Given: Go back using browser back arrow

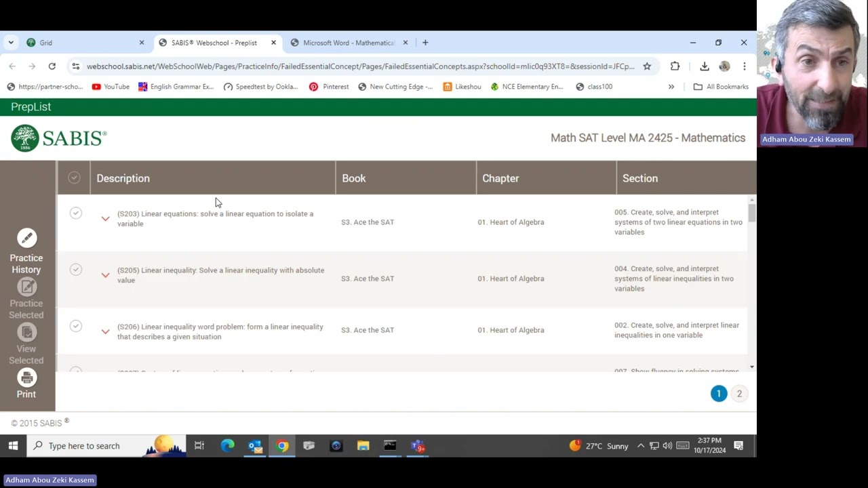Looking at the screenshot, I should pos(12,66).
